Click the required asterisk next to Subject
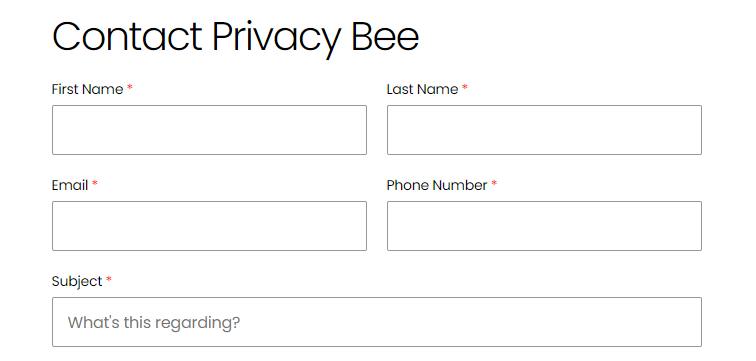Image resolution: width=756 pixels, height=361 pixels. (x=109, y=280)
